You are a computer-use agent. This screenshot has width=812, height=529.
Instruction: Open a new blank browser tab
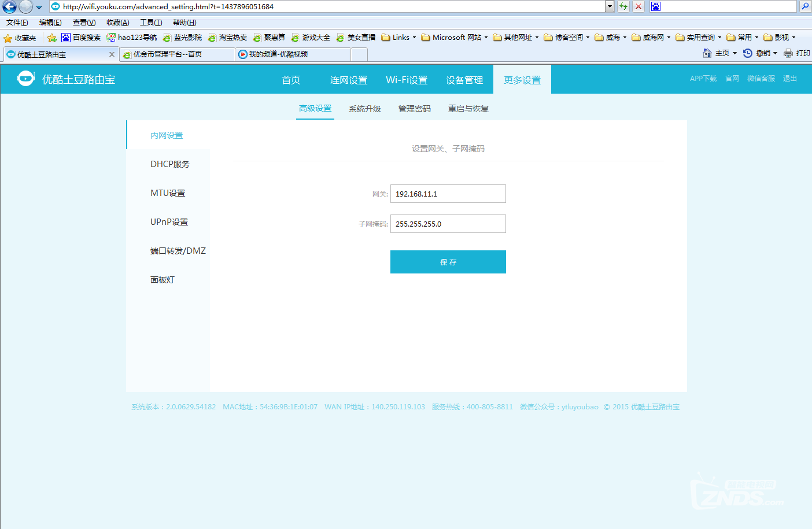click(x=359, y=54)
